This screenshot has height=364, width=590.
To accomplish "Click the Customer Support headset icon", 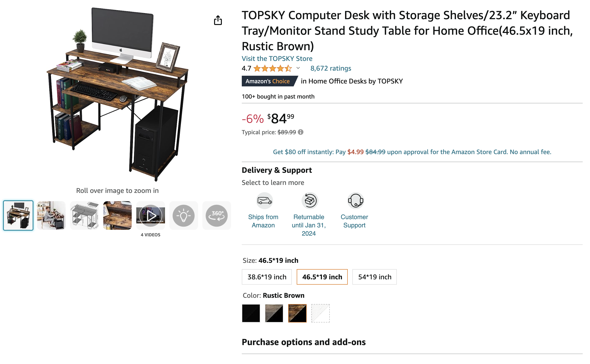I will point(356,201).
